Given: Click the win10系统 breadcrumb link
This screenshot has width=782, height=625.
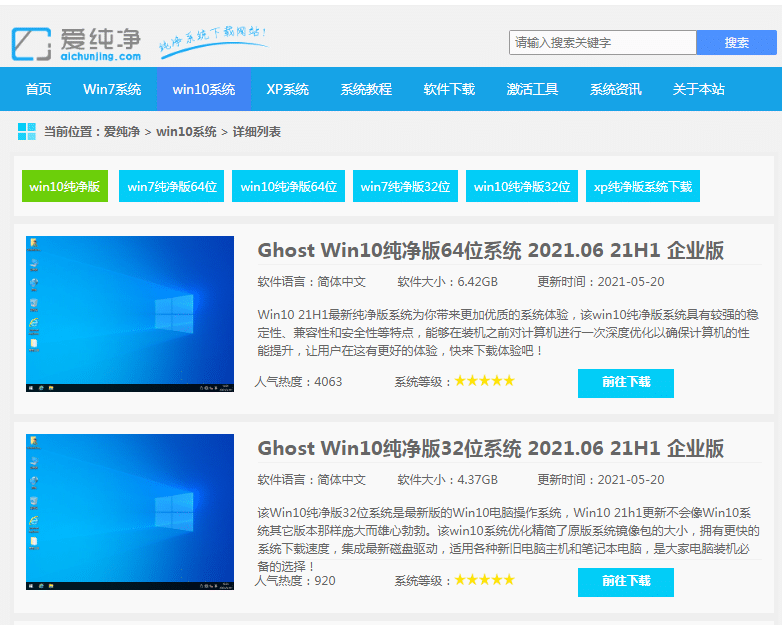Looking at the screenshot, I should [x=186, y=132].
